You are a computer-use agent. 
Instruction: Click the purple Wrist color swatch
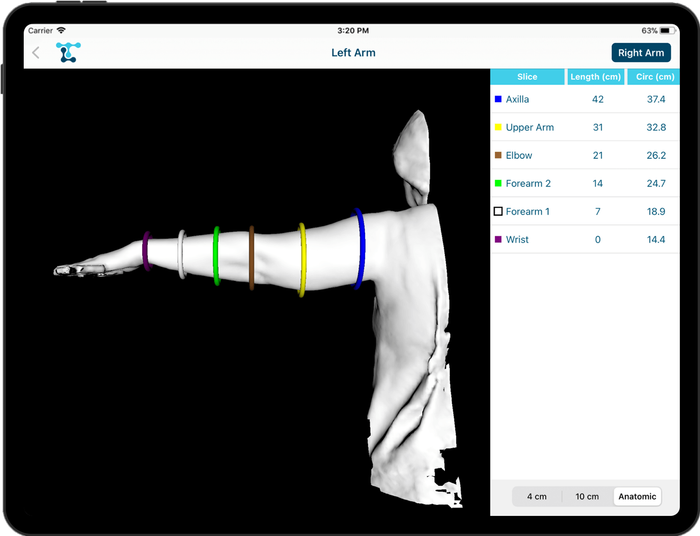[498, 240]
